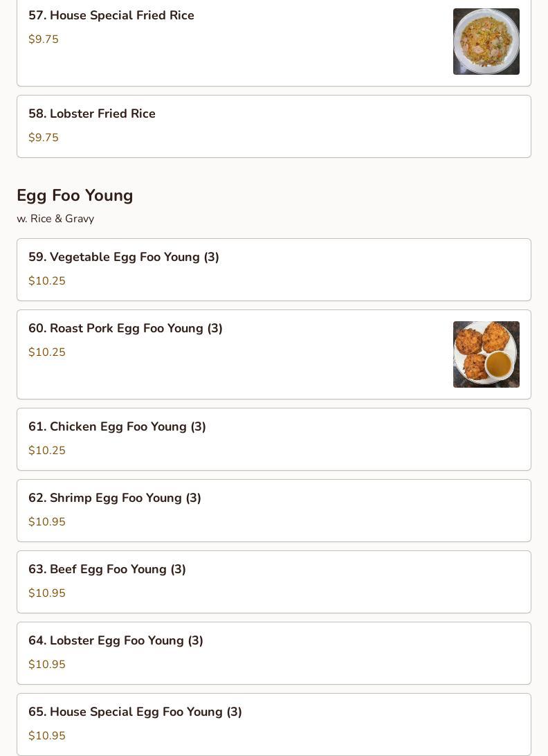Select 58. Lobster Fried Rice item
The height and width of the screenshot is (756, 548).
(92, 114)
